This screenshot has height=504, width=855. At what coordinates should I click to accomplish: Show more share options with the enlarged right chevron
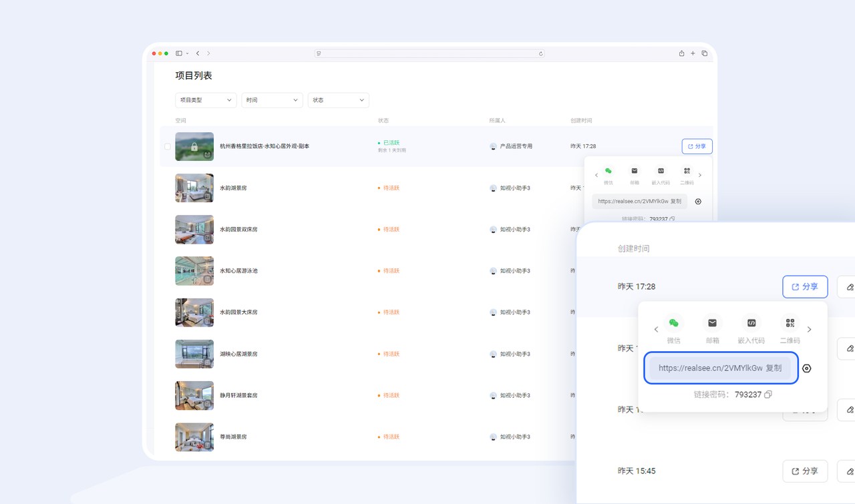[810, 330]
